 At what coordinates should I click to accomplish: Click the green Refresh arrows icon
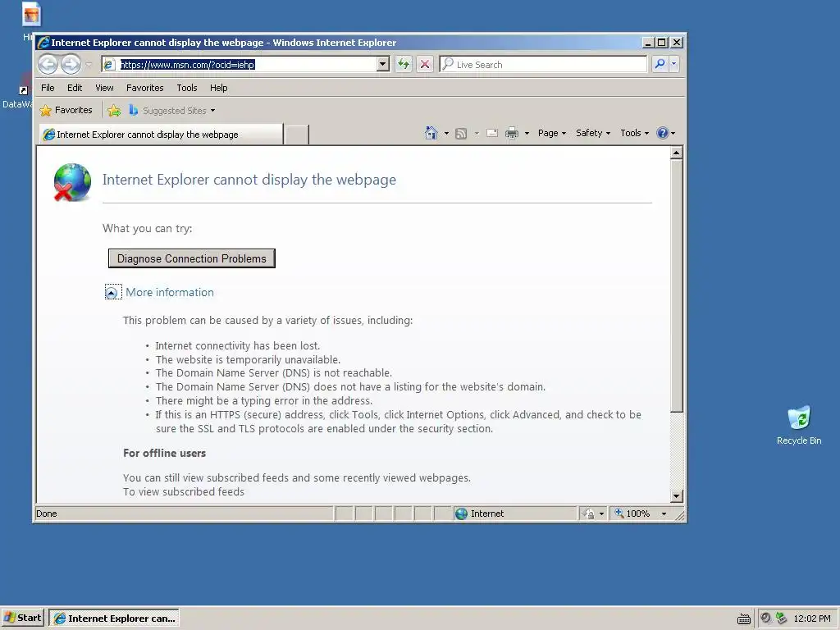pos(404,65)
